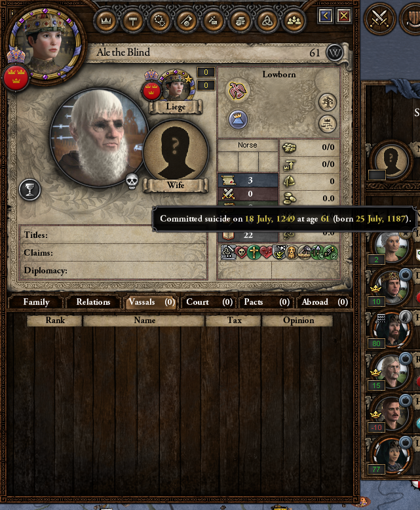420x510 pixels.
Task: Click the blue back arrow button
Action: 326,15
